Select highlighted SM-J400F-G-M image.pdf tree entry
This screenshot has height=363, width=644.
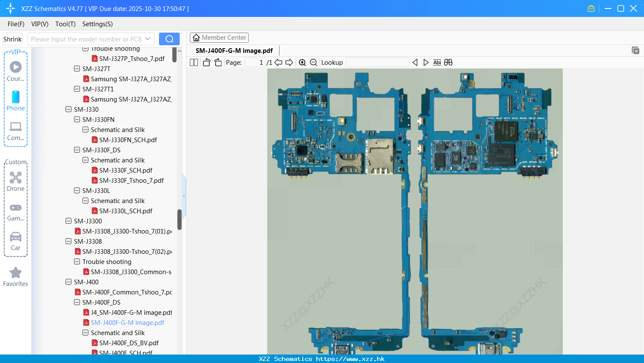coord(127,322)
